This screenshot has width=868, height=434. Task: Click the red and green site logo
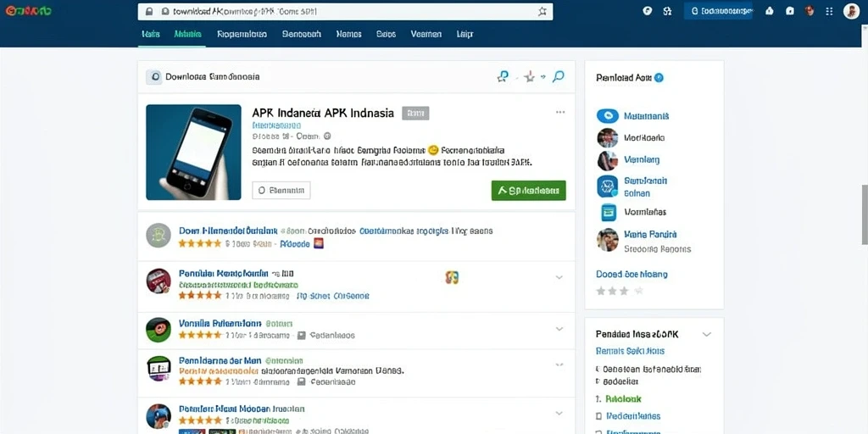pos(28,11)
